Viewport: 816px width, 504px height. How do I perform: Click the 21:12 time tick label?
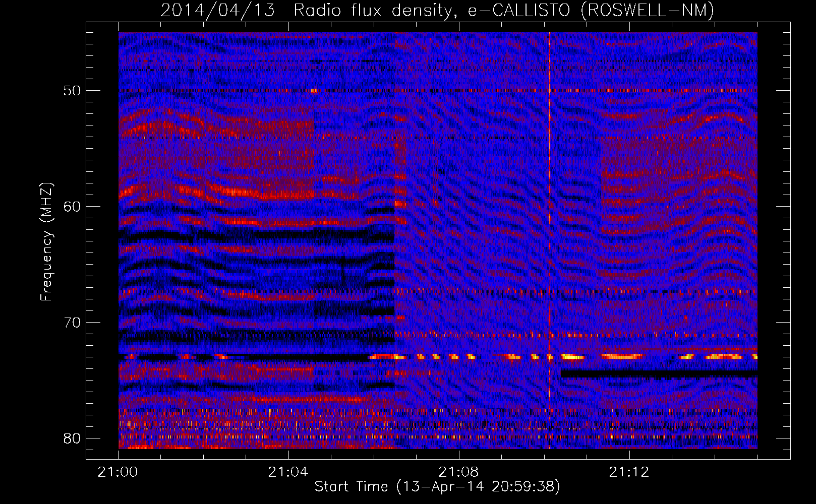[629, 472]
